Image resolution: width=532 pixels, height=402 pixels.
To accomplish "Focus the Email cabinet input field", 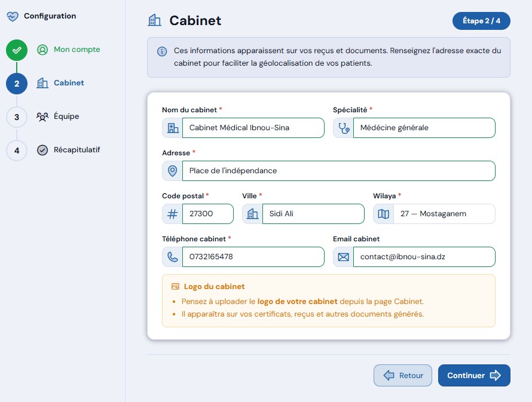I will coord(424,257).
